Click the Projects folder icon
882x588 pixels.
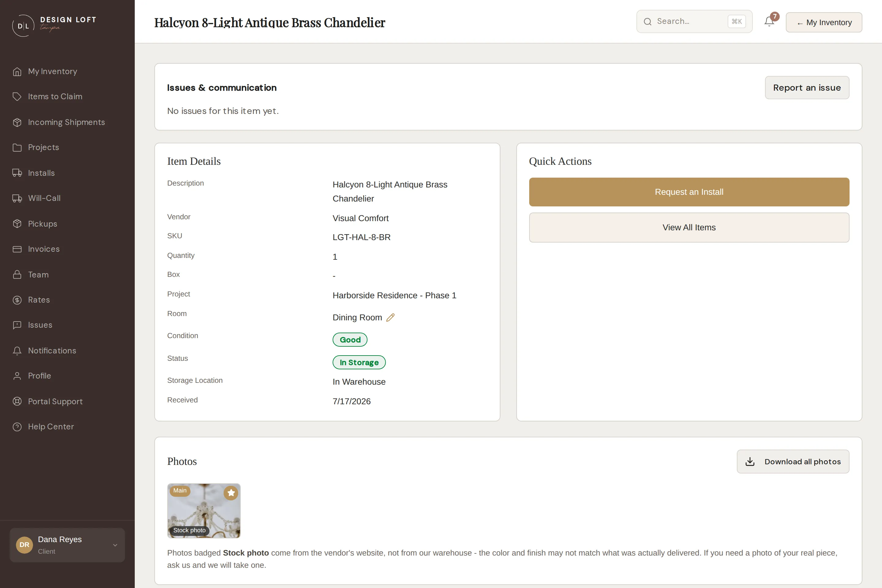(17, 147)
